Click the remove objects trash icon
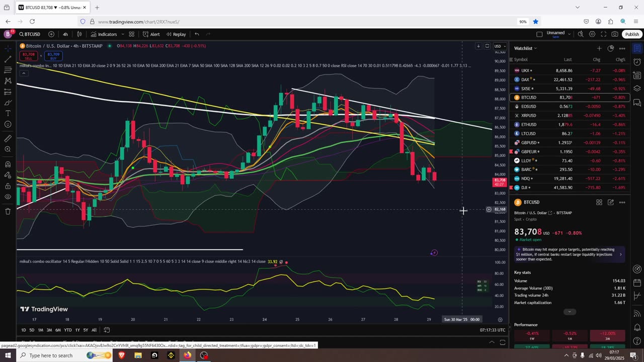This screenshot has height=362, width=644. [8, 211]
